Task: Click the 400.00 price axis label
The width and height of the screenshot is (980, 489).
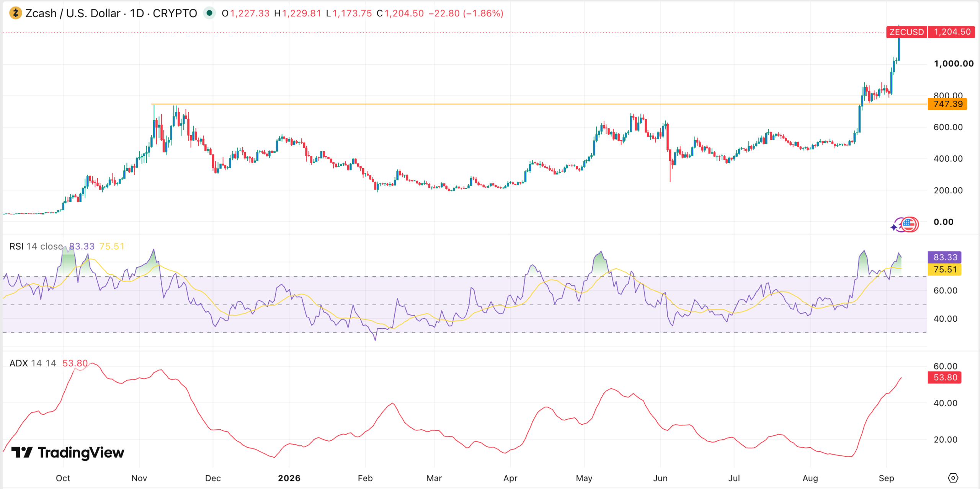Action: (948, 159)
